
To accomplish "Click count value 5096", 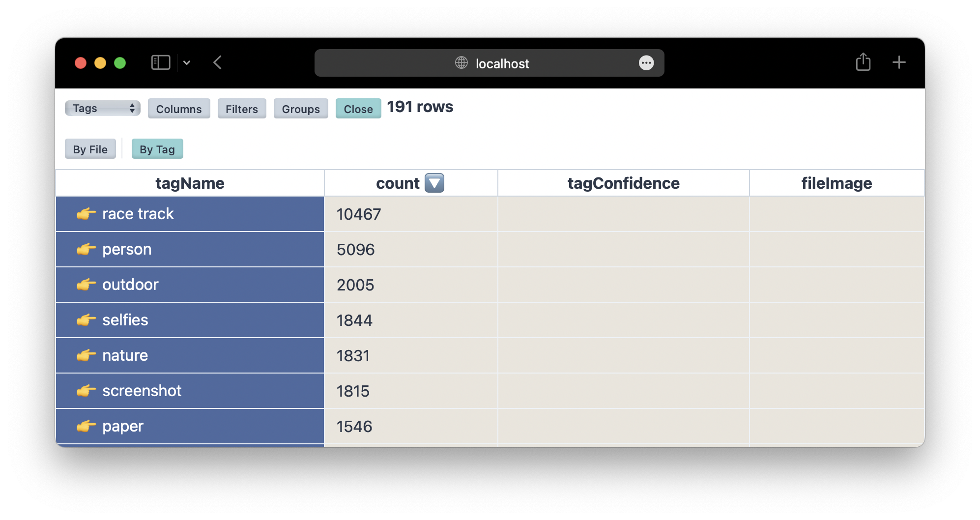I will tap(355, 250).
